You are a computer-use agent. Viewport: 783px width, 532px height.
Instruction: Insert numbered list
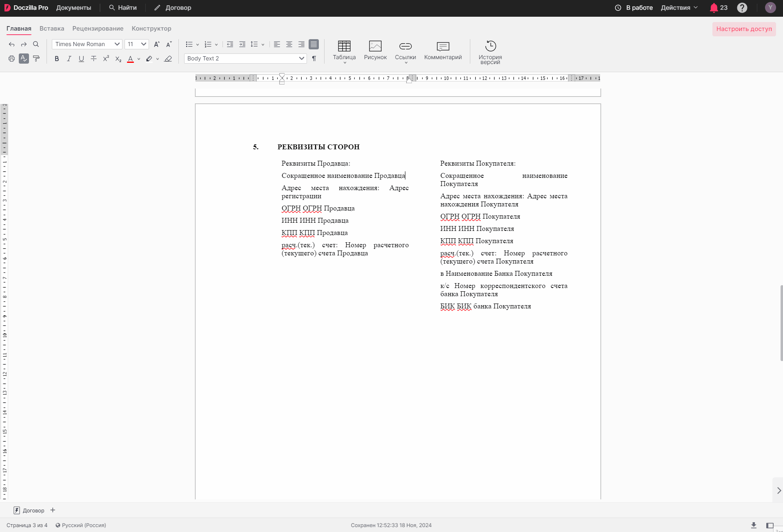[x=208, y=44]
